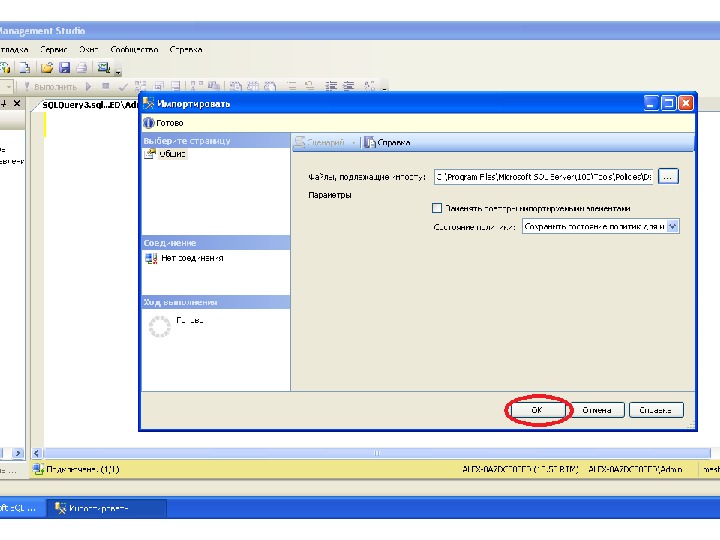Click the connection status icon in status bar

click(38, 469)
